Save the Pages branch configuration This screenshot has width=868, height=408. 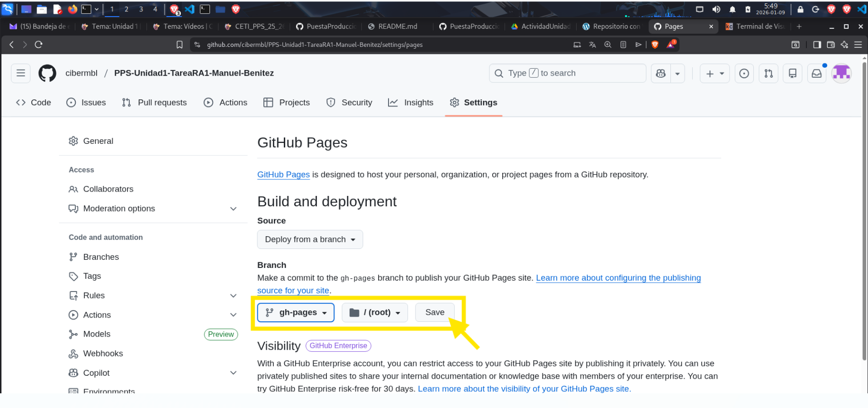(435, 312)
